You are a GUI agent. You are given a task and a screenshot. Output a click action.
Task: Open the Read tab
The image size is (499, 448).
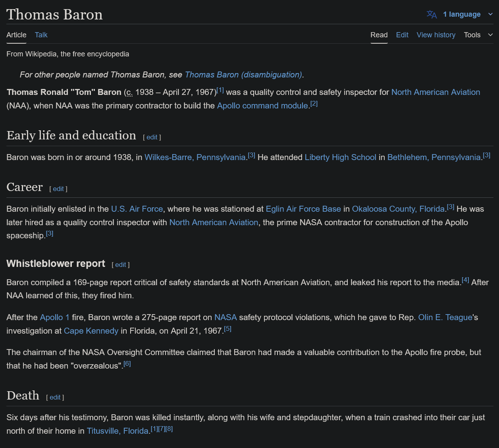tap(379, 35)
